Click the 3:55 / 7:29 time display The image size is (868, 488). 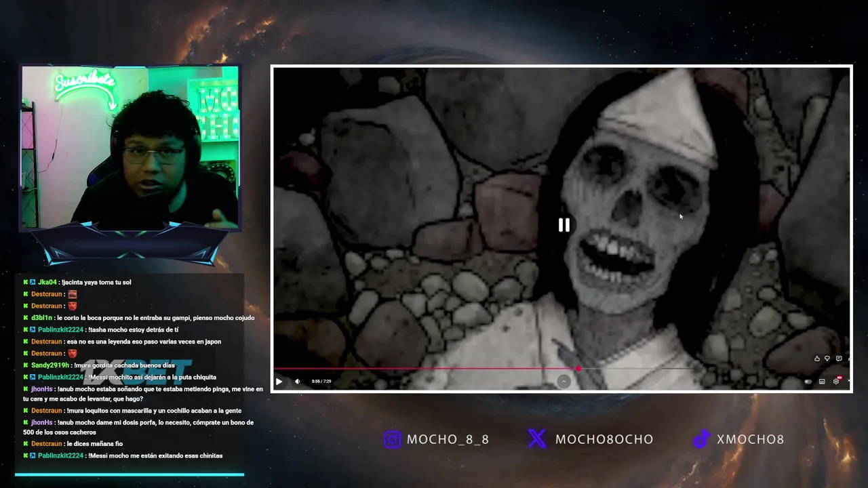coord(321,382)
